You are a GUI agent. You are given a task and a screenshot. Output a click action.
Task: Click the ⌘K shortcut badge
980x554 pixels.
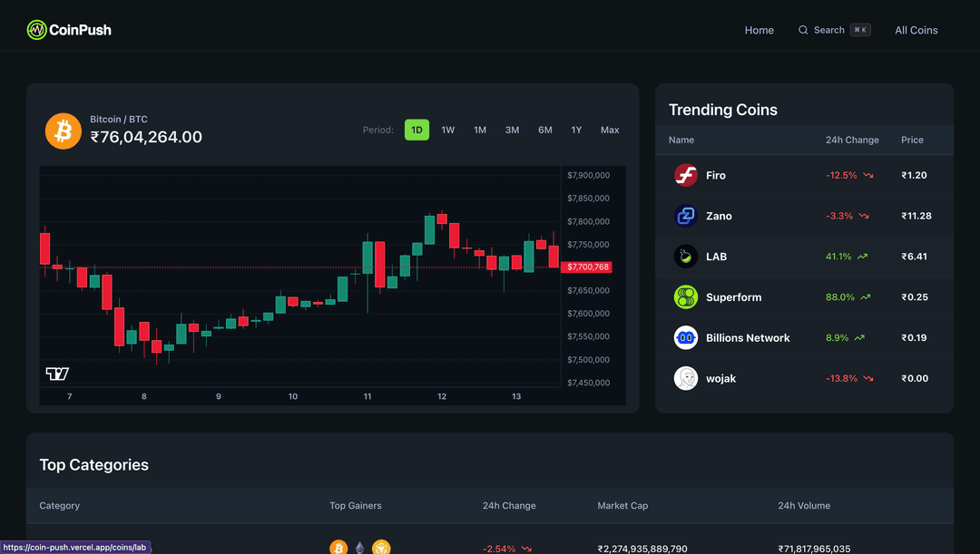tap(860, 30)
